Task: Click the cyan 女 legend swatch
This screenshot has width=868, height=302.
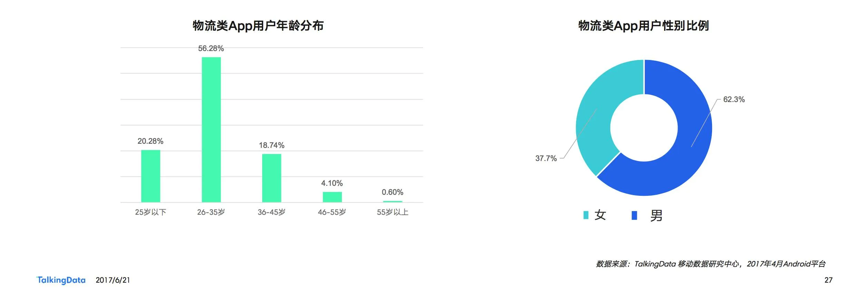Action: pos(586,215)
